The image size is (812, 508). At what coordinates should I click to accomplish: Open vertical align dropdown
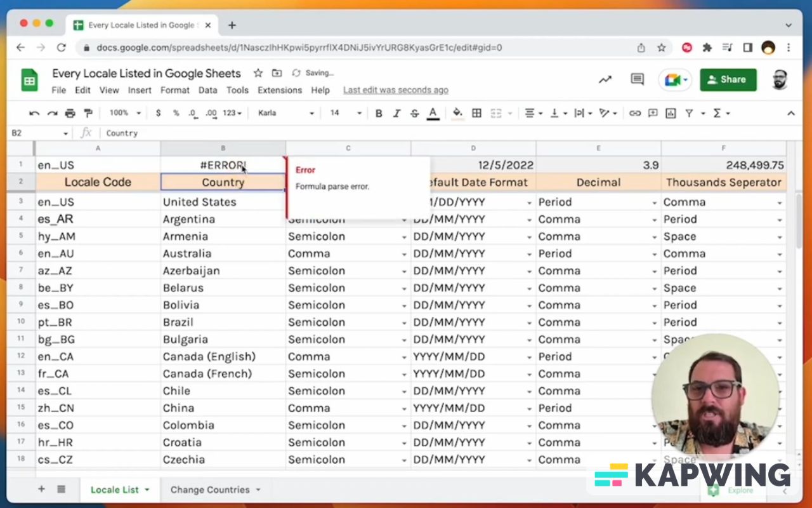[x=558, y=113]
